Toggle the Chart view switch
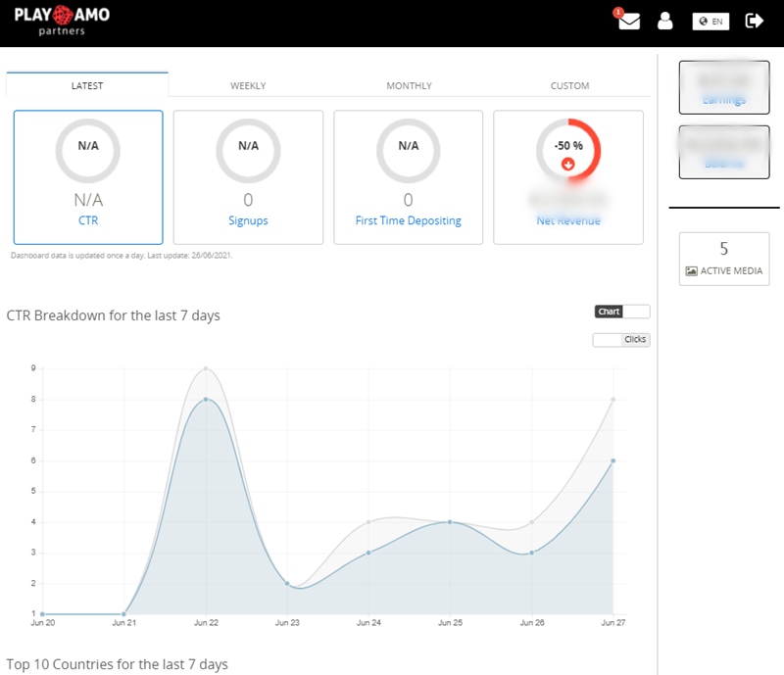This screenshot has width=784, height=675. point(621,312)
